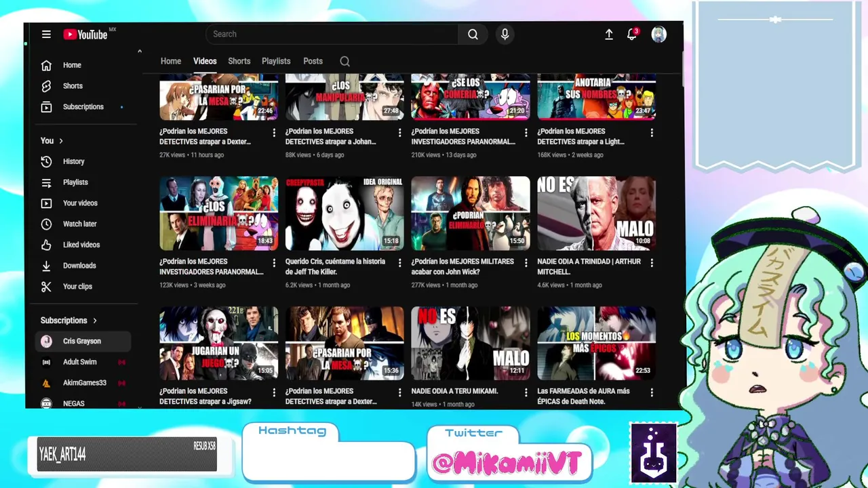Open options for Dexter 22:46 video
The height and width of the screenshot is (488, 868).
pyautogui.click(x=274, y=133)
